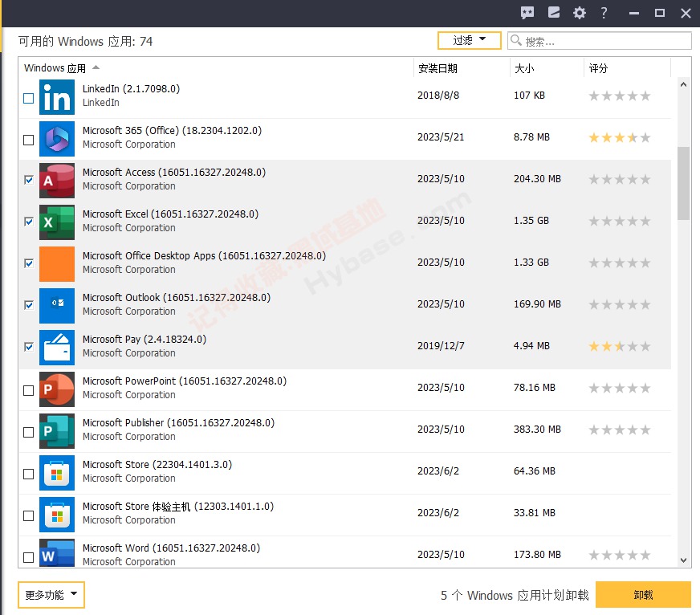This screenshot has height=615, width=700.
Task: Uncheck Microsoft Office Desktop Apps checkbox
Action: (29, 263)
